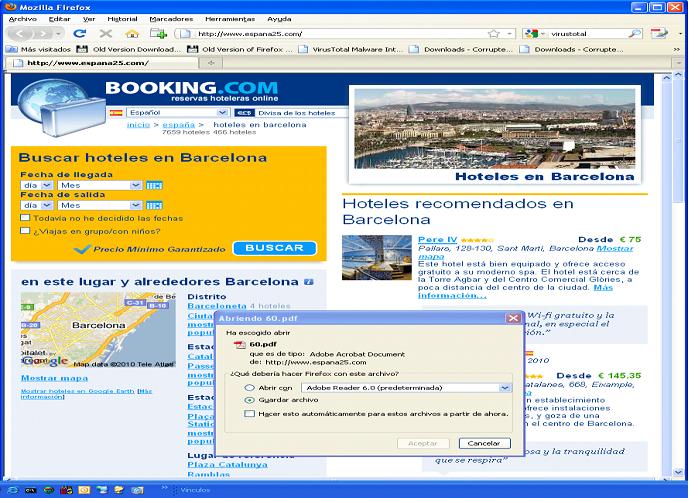Click Mostrar mapa link below map
The width and height of the screenshot is (689, 498).
pyautogui.click(x=54, y=378)
